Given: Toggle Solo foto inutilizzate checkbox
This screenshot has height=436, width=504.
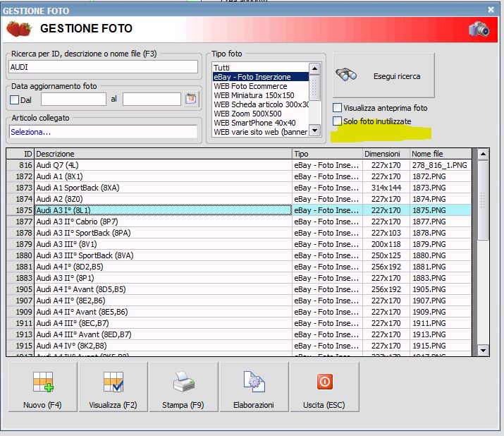Looking at the screenshot, I should [x=337, y=121].
